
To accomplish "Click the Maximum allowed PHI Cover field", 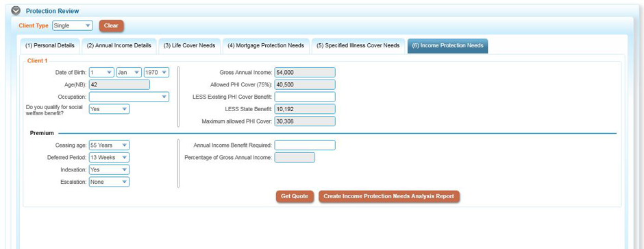I will coord(305,121).
